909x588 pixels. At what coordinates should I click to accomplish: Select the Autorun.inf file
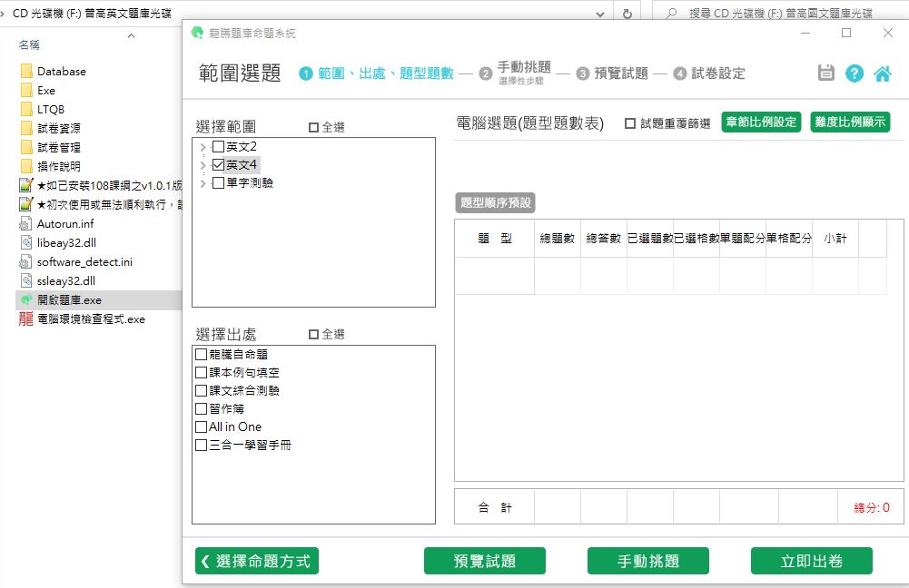click(64, 223)
